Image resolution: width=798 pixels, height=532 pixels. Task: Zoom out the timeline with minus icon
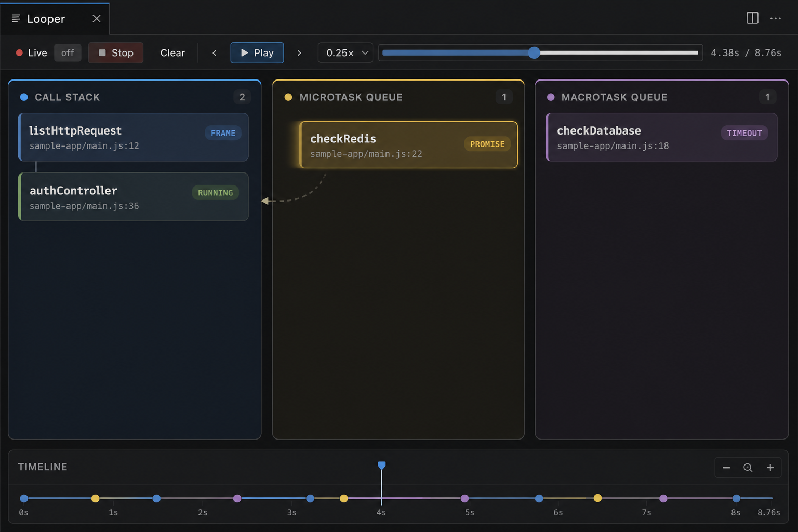[x=726, y=468]
